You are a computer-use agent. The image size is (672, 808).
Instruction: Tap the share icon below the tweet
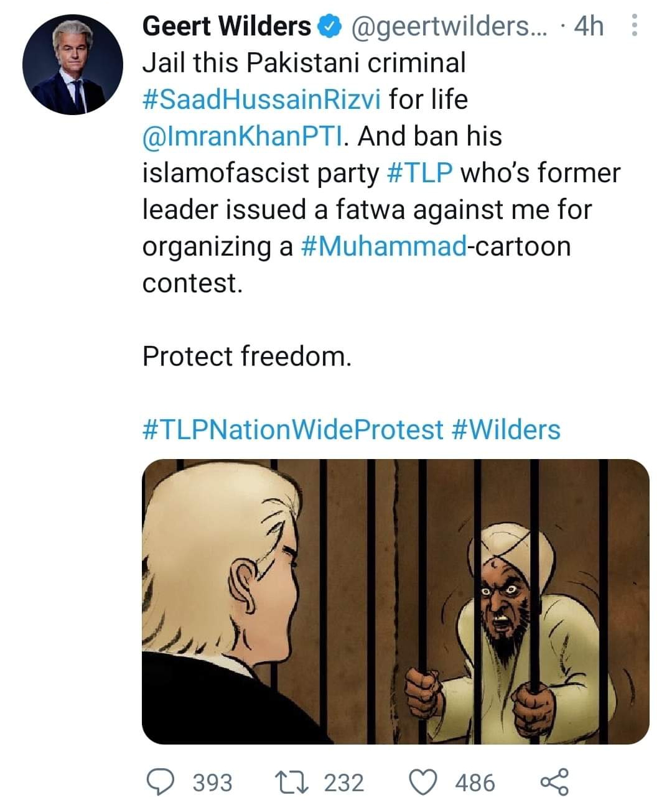point(554,782)
